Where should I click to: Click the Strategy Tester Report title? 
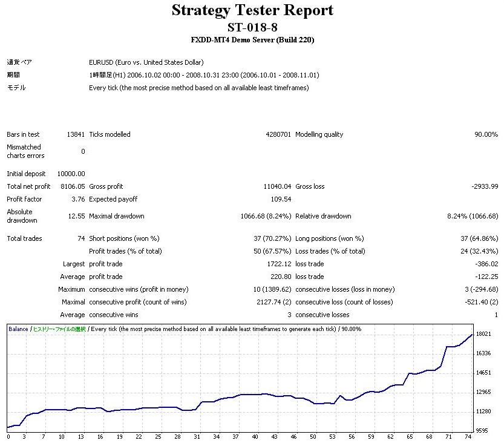252,10
